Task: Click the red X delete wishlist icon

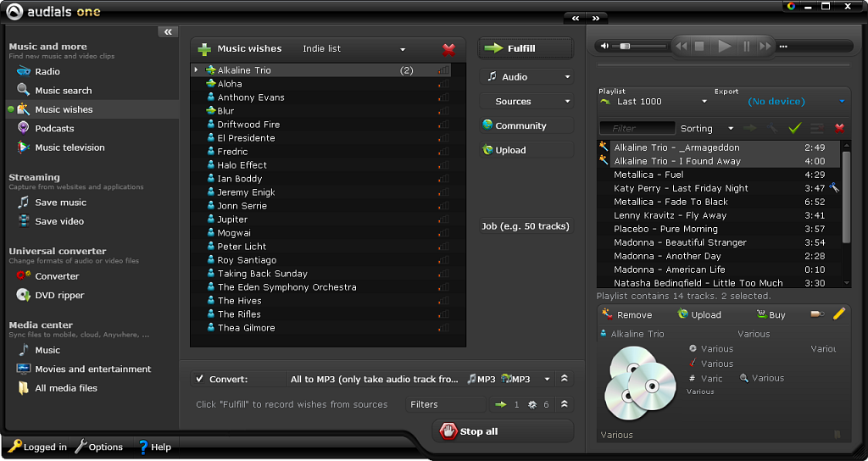Action: coord(448,49)
